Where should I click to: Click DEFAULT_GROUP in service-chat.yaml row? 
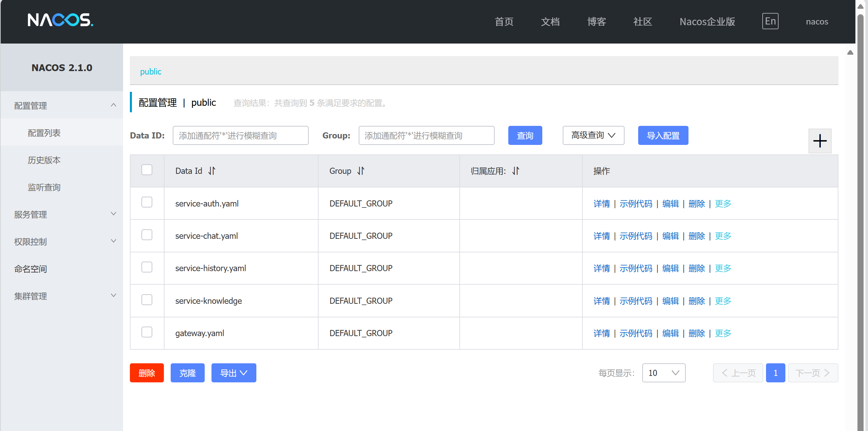click(x=361, y=236)
